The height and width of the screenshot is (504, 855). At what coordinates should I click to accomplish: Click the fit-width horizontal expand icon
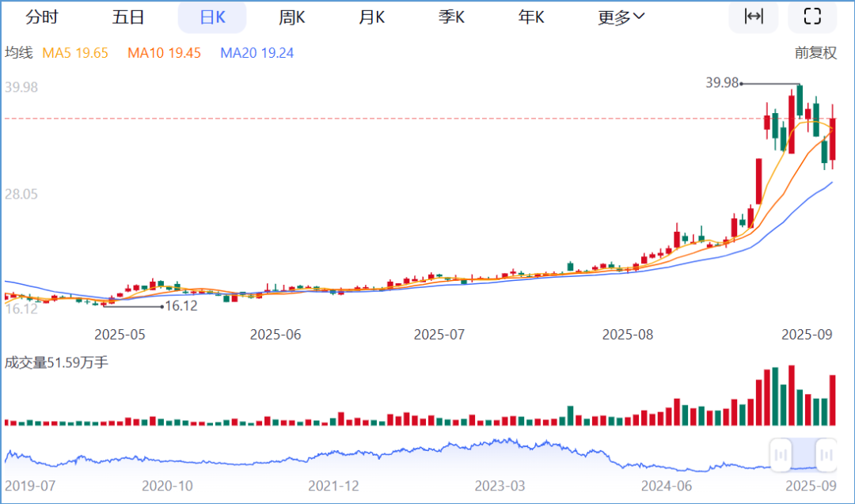click(754, 17)
